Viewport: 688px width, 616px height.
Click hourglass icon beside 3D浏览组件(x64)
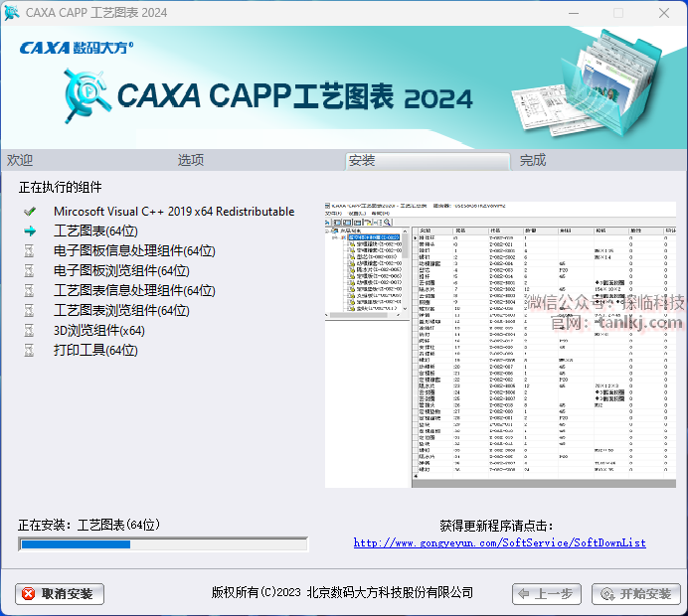(x=29, y=330)
